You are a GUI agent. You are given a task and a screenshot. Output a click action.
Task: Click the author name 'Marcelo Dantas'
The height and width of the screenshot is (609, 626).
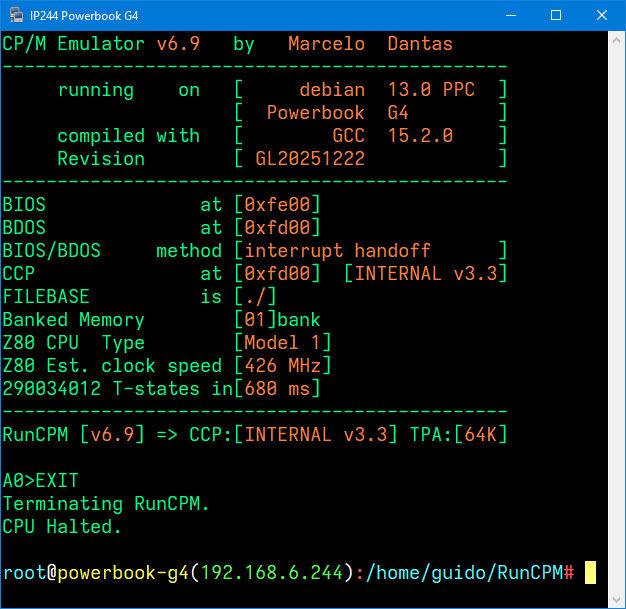pos(370,44)
